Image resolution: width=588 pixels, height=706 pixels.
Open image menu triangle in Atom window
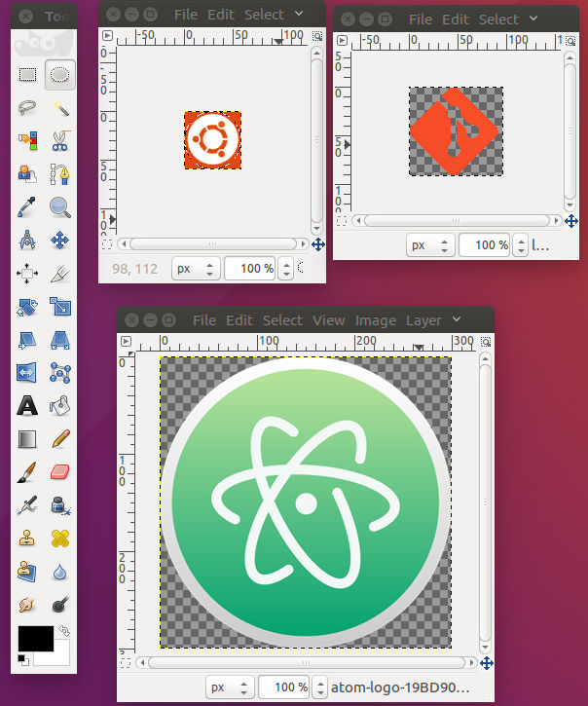(x=126, y=342)
